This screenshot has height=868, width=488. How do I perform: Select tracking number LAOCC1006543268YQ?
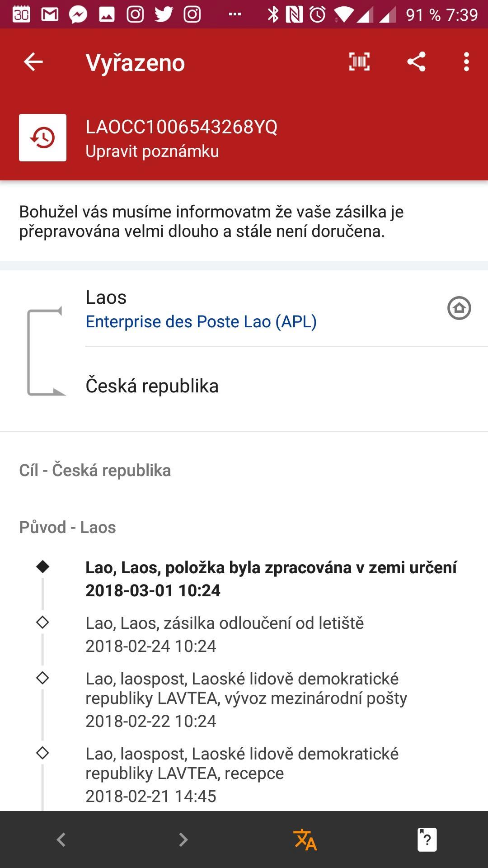tap(181, 127)
